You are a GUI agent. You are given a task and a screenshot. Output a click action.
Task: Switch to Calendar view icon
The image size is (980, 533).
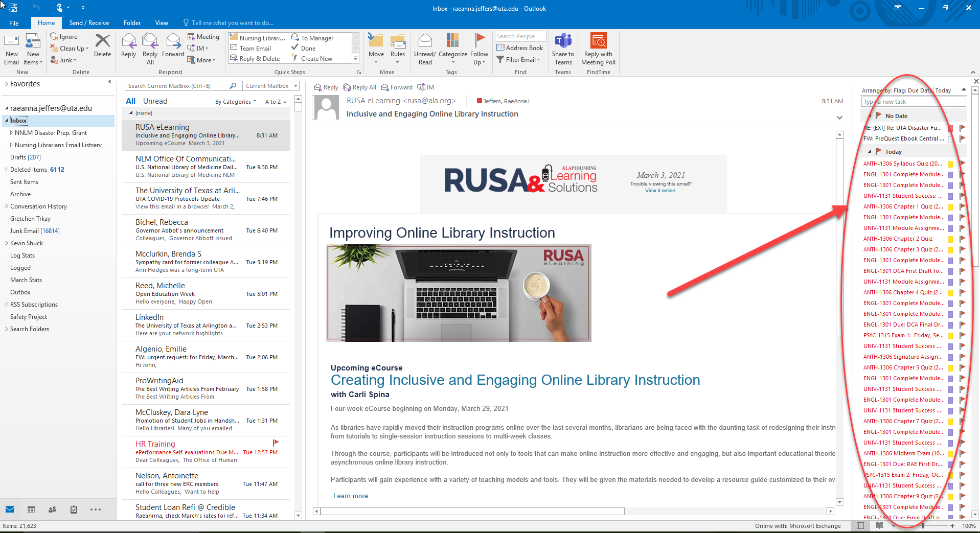(31, 509)
